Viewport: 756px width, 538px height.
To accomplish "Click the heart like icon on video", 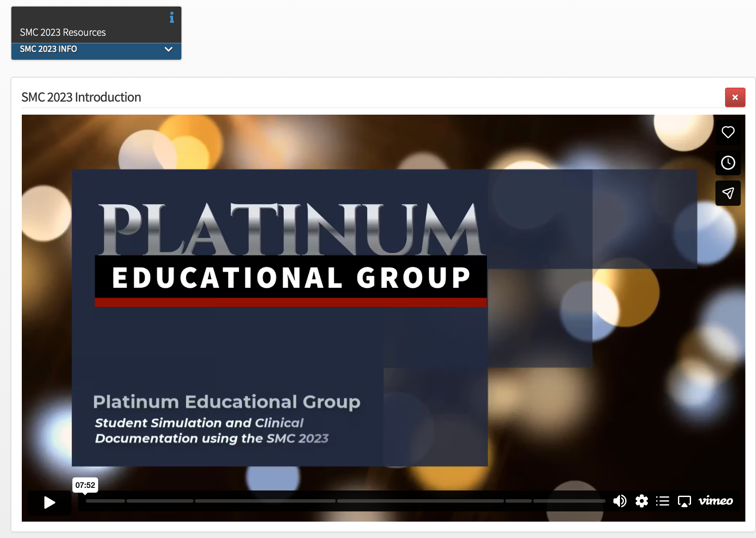I will (728, 132).
